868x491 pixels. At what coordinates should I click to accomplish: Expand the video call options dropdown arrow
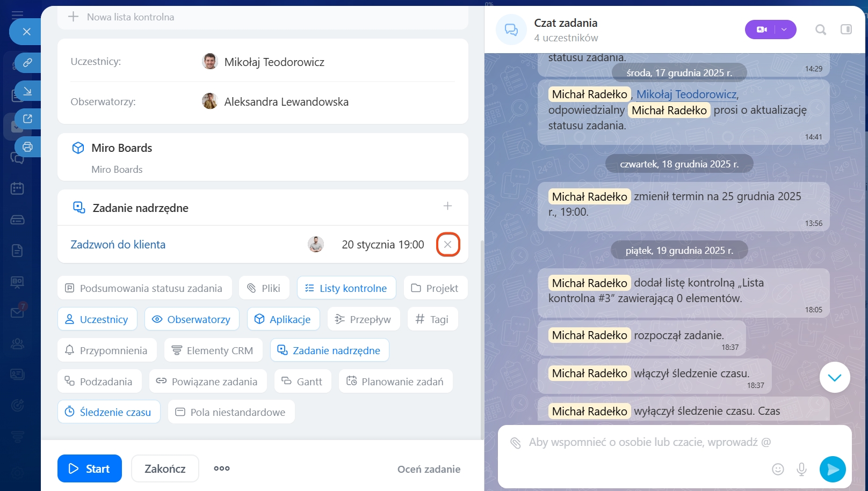[x=784, y=30]
